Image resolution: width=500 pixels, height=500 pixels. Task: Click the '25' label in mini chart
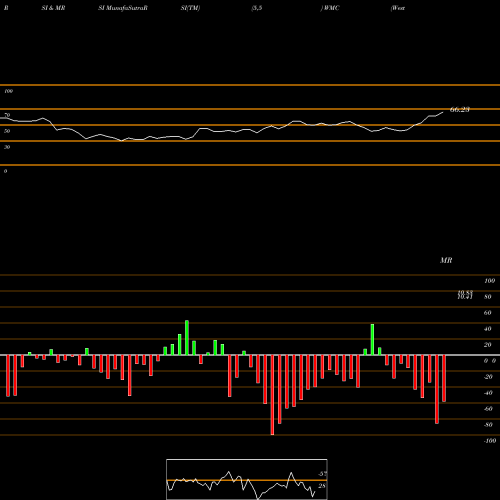[322, 486]
